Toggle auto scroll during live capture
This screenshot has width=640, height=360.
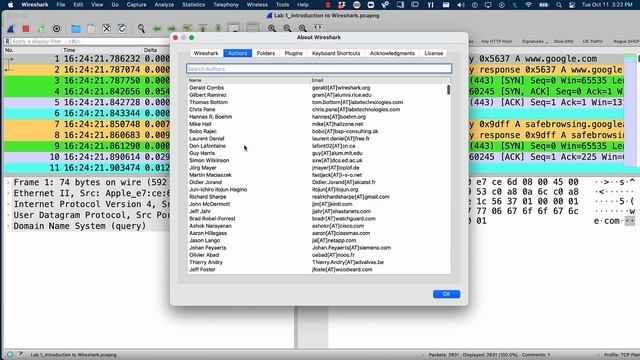[x=233, y=29]
